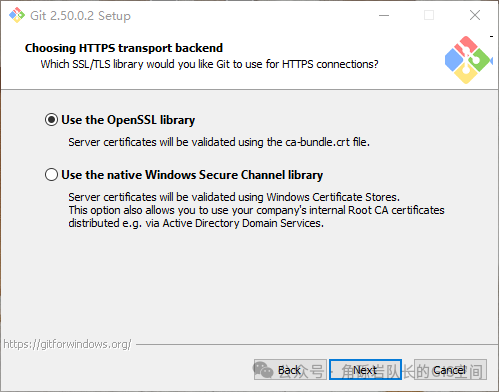Select the OpenSSL library radio button
The image size is (499, 392).
pyautogui.click(x=51, y=120)
